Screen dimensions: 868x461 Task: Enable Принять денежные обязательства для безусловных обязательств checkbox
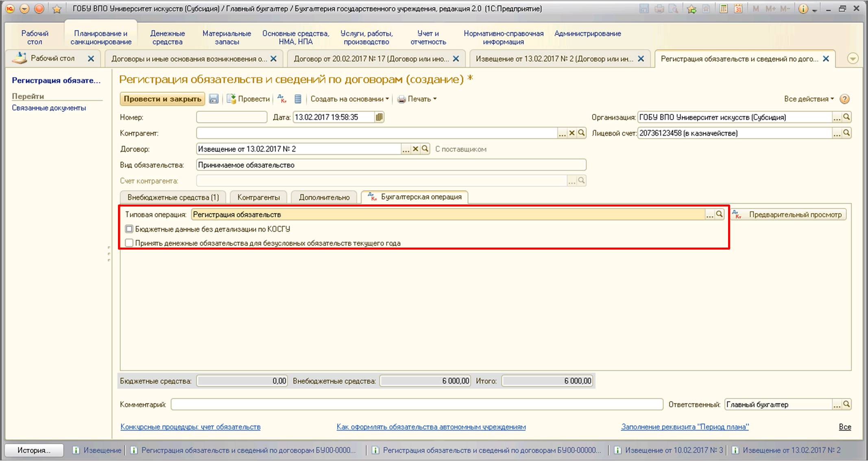[129, 243]
